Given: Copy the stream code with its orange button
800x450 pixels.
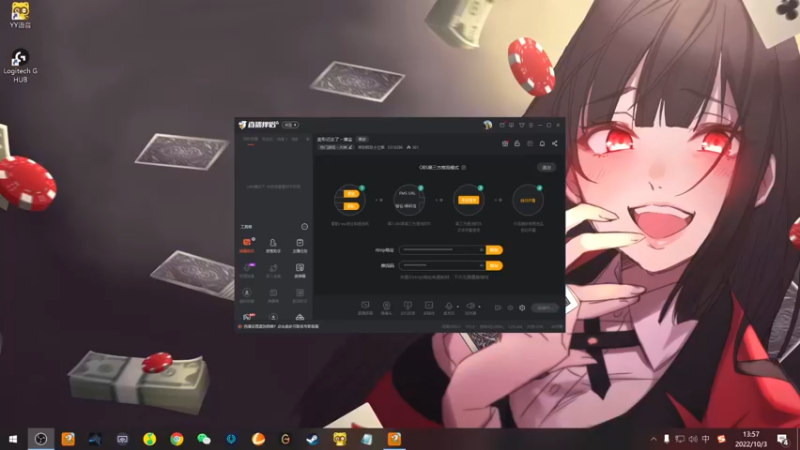Looking at the screenshot, I should (494, 265).
